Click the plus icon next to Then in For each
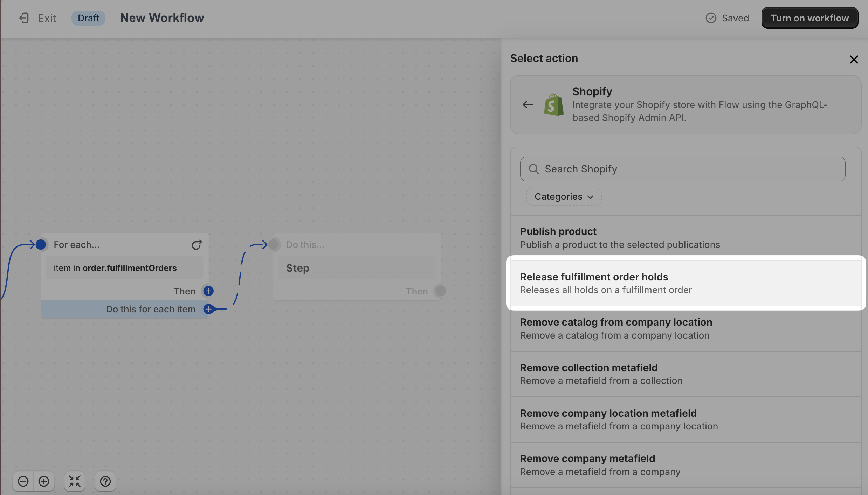 pyautogui.click(x=208, y=291)
